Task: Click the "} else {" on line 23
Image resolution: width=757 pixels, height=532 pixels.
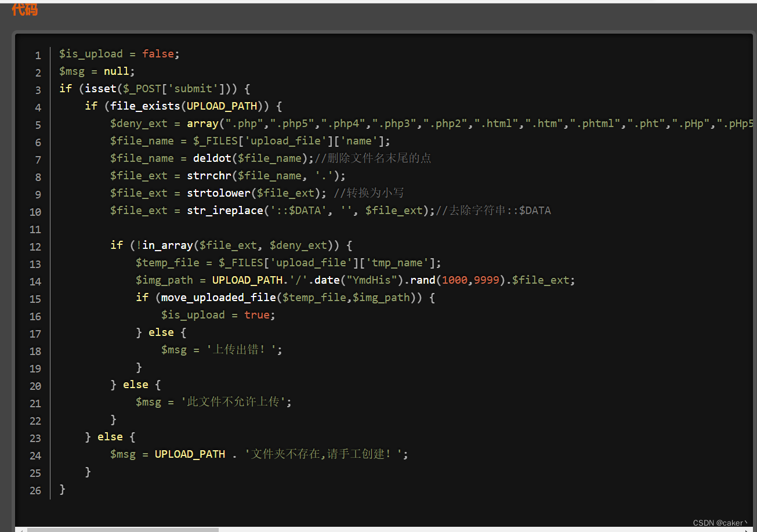Action: [110, 437]
